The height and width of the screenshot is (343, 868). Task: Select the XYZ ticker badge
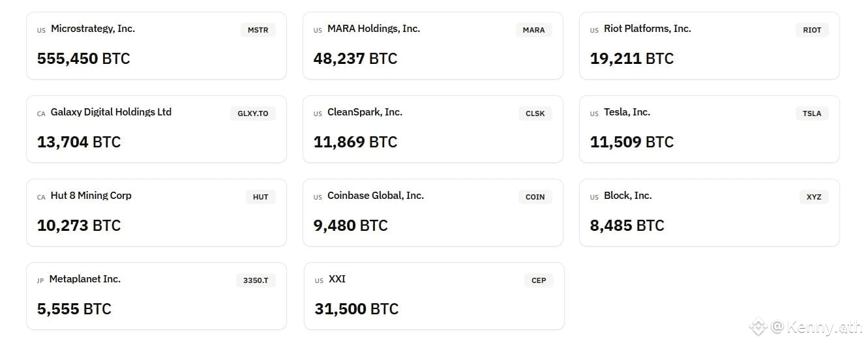814,197
